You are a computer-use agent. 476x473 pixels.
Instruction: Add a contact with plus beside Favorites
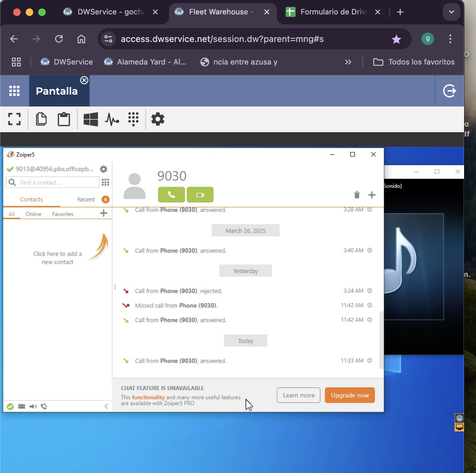104,213
